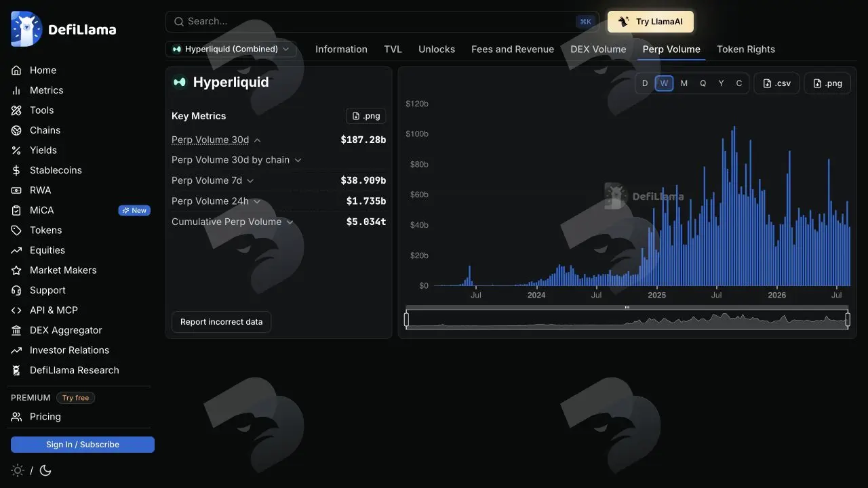Click the New badge beside MiCA
The width and height of the screenshot is (868, 488).
coord(134,210)
